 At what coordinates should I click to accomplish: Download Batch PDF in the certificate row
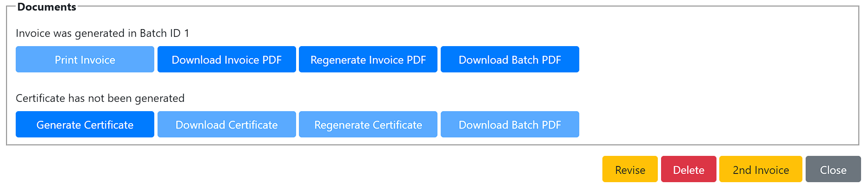(510, 125)
